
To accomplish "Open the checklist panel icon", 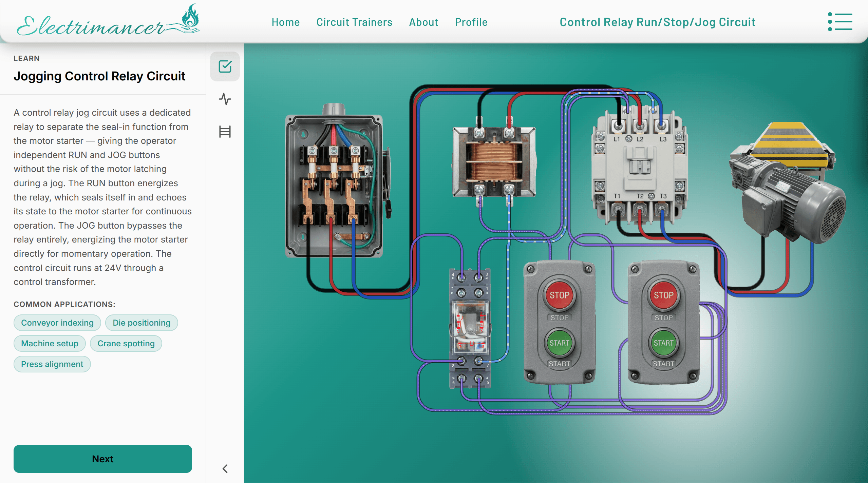I will 225,66.
